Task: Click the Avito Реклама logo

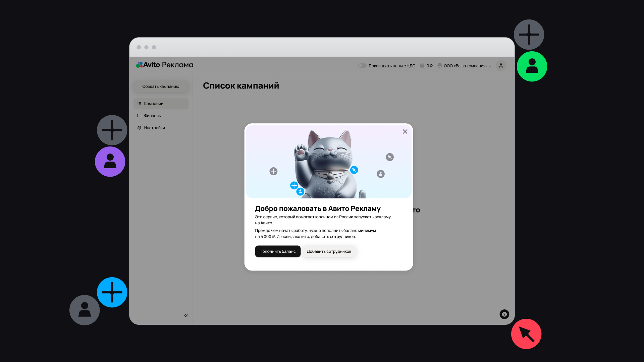Action: point(165,65)
